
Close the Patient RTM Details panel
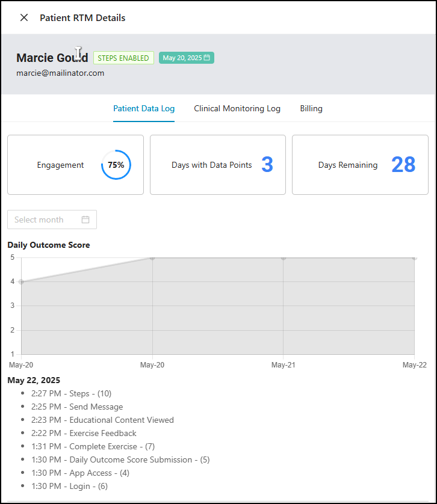(24, 17)
